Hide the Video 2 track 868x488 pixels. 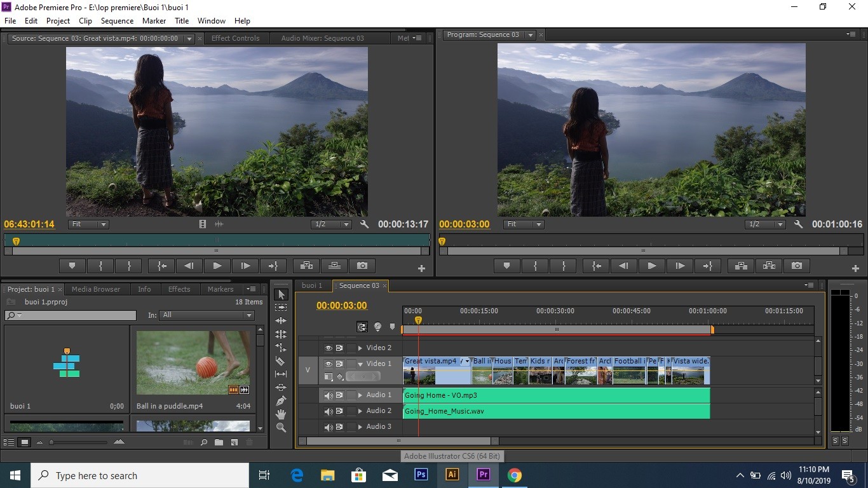329,348
